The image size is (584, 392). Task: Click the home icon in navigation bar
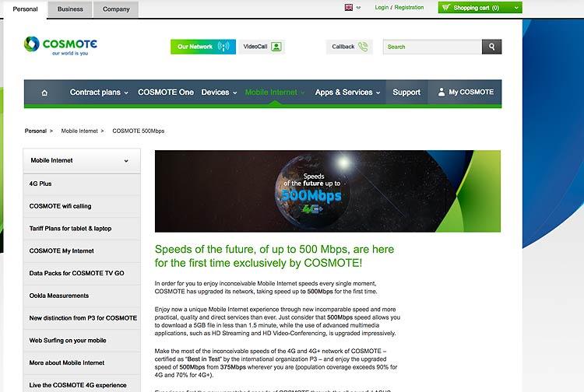[x=44, y=93]
